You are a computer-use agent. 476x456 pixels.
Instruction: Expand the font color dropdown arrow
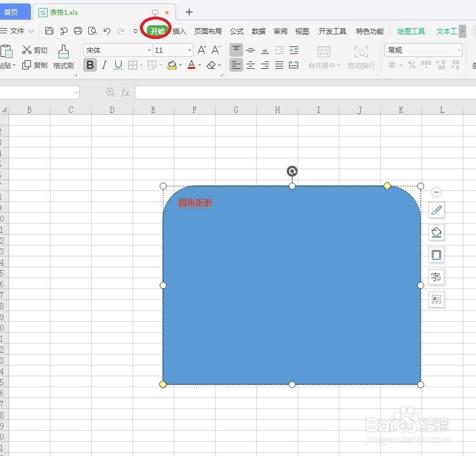tap(198, 65)
